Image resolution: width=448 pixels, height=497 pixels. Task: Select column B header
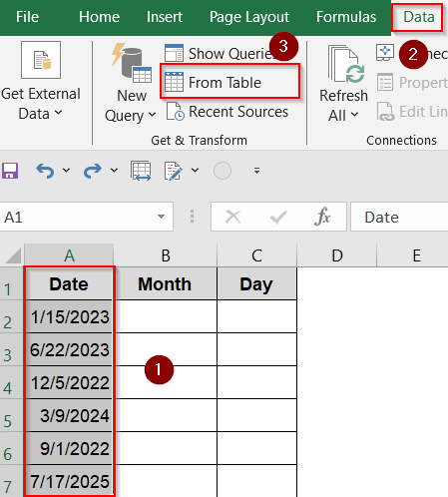click(x=166, y=255)
